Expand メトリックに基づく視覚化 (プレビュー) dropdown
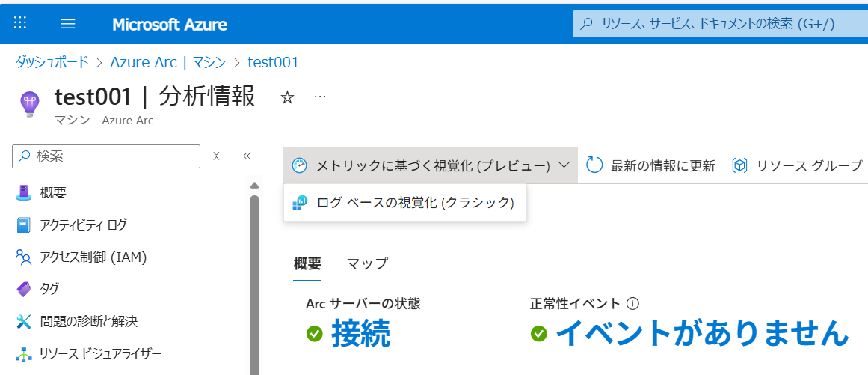The image size is (868, 375). pyautogui.click(x=431, y=165)
